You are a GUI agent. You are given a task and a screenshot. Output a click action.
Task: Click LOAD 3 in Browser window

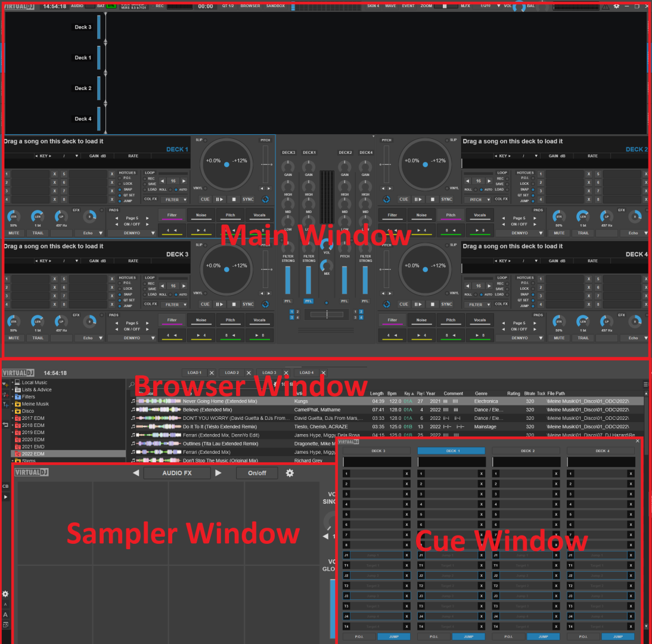(x=269, y=372)
